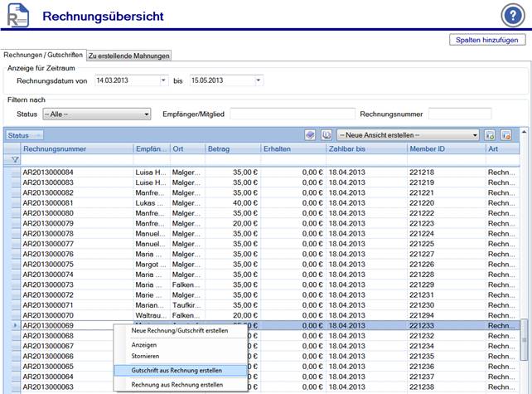The height and width of the screenshot is (394, 532).
Task: Click the row indicator arrow of AR2013000069
Action: pos(15,325)
